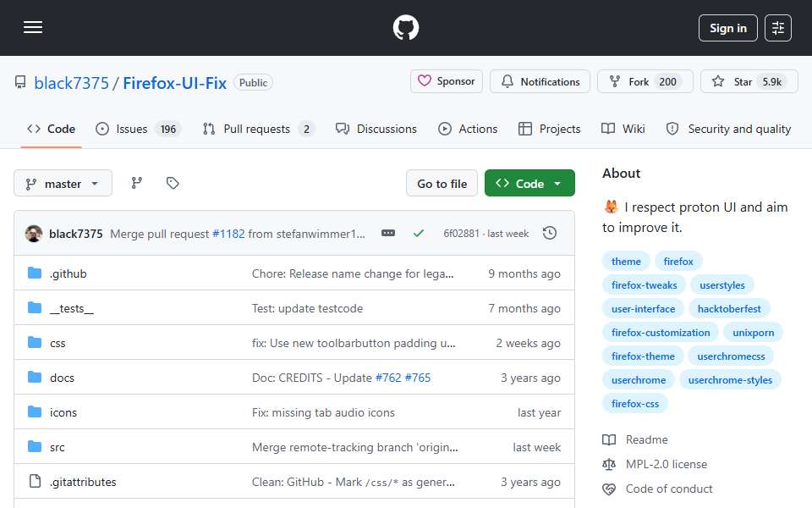The image size is (812, 508).
Task: Open Security and quality tab
Action: point(728,129)
